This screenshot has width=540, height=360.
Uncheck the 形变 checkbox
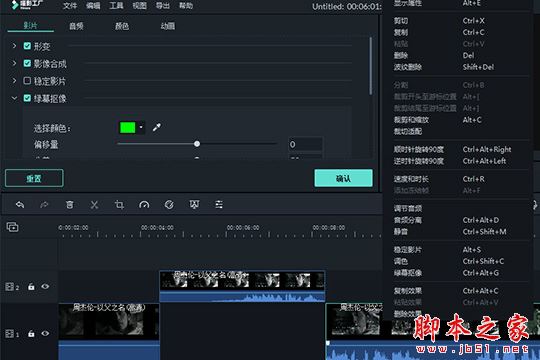27,46
